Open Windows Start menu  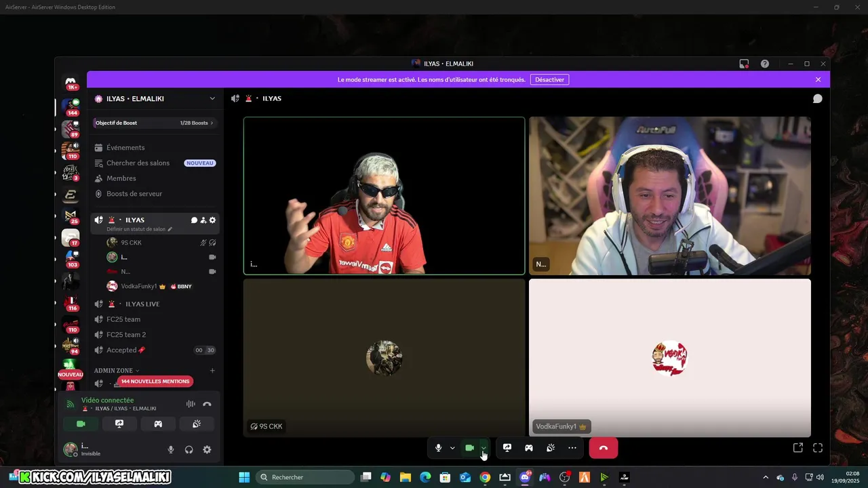(x=244, y=477)
